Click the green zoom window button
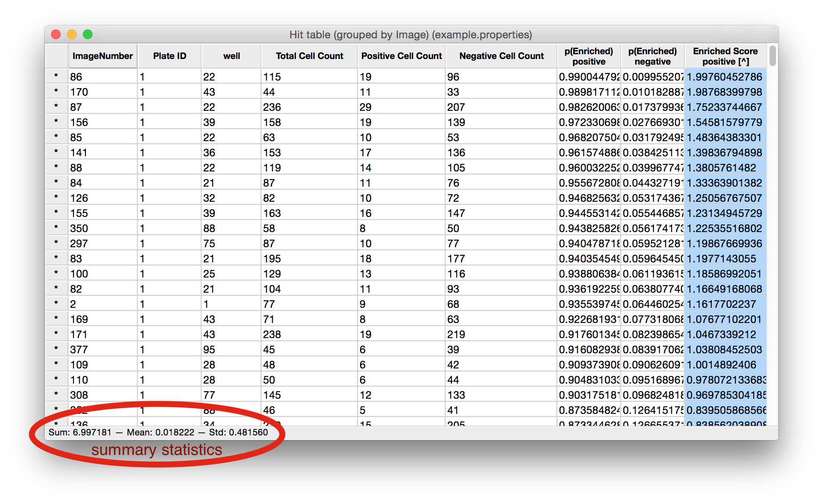Screen dimensions: 823x504 point(87,35)
